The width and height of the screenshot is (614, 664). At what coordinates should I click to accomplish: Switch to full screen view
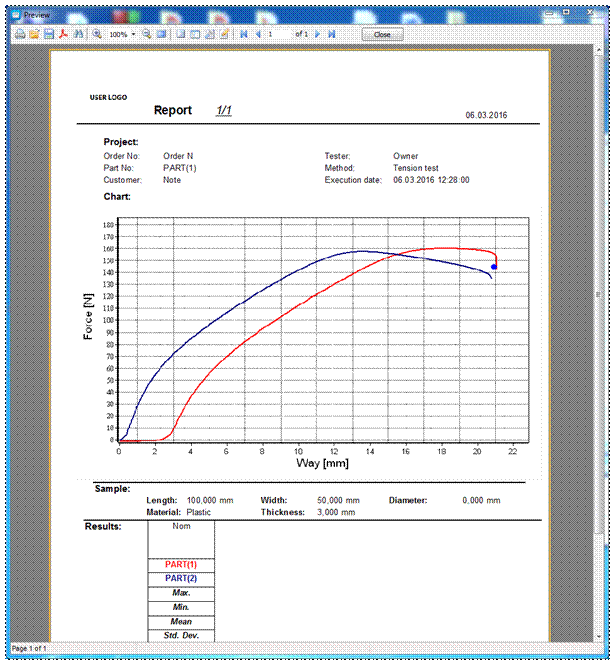(161, 34)
